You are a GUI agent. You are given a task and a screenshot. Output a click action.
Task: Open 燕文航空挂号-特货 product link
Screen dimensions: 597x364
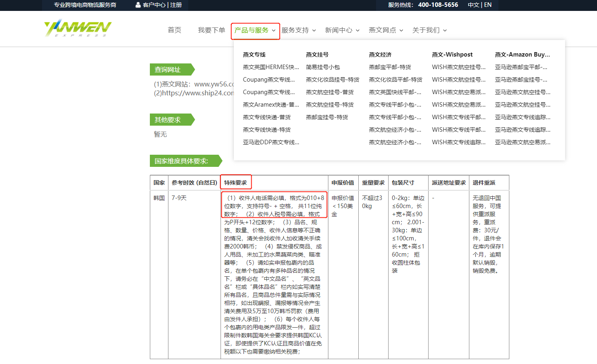pos(330,105)
